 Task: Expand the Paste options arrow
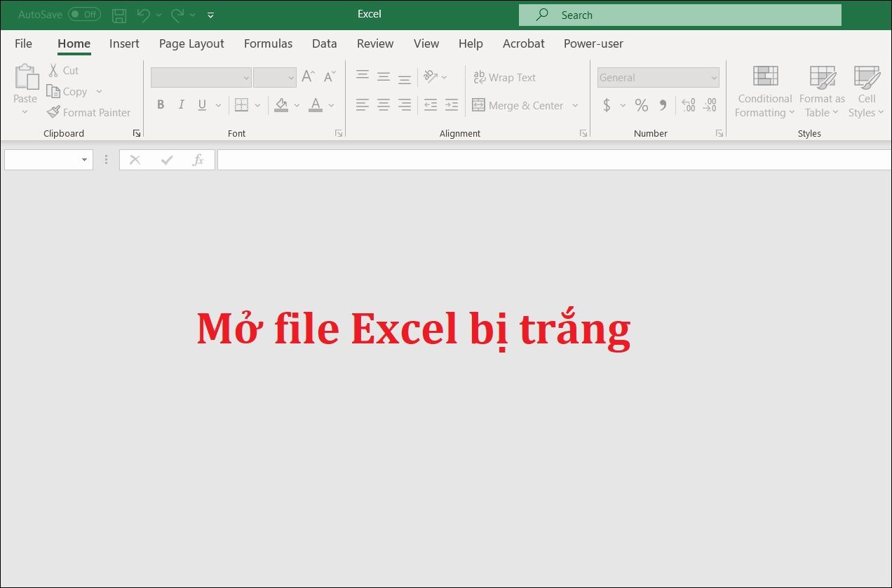click(x=25, y=112)
